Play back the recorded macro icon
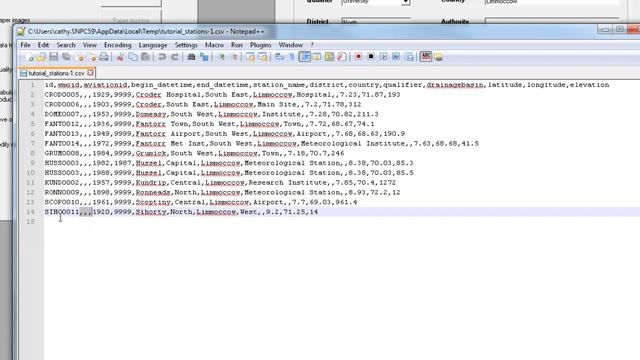The image size is (640, 360). 383,57
